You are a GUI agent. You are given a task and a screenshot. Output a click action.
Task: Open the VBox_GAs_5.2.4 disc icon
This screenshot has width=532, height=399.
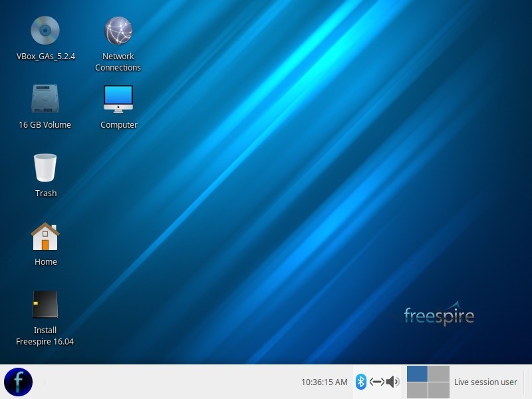(x=45, y=31)
